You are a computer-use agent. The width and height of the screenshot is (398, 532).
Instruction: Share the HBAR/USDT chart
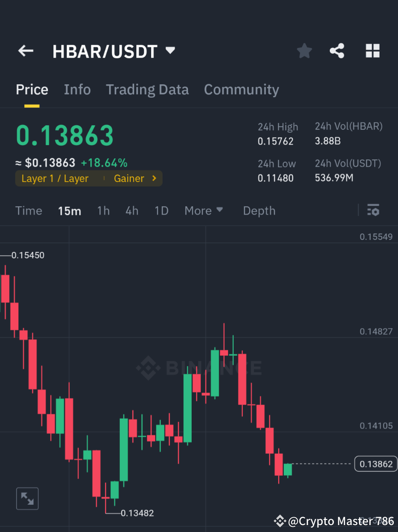(x=337, y=51)
